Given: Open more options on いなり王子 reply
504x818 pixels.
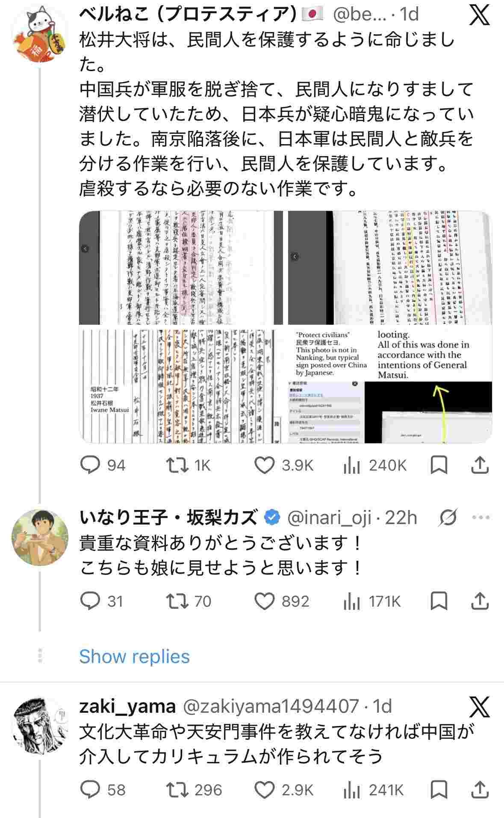Looking at the screenshot, I should [x=480, y=518].
